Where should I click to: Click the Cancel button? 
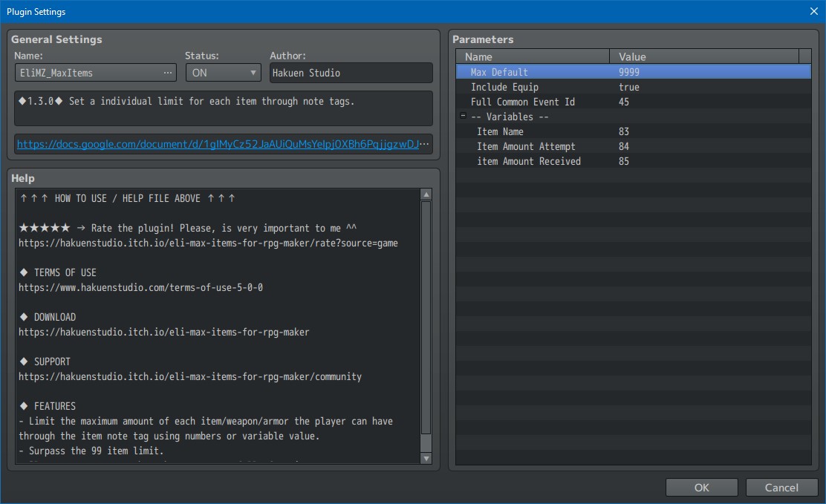click(x=781, y=488)
